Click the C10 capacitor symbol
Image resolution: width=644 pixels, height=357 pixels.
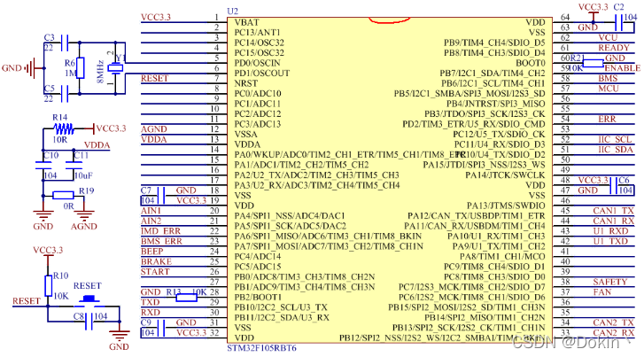(43, 166)
